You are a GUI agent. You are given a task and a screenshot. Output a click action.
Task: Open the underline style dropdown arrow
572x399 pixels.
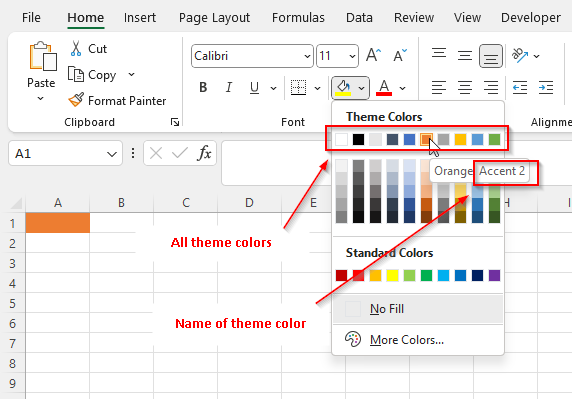[273, 88]
